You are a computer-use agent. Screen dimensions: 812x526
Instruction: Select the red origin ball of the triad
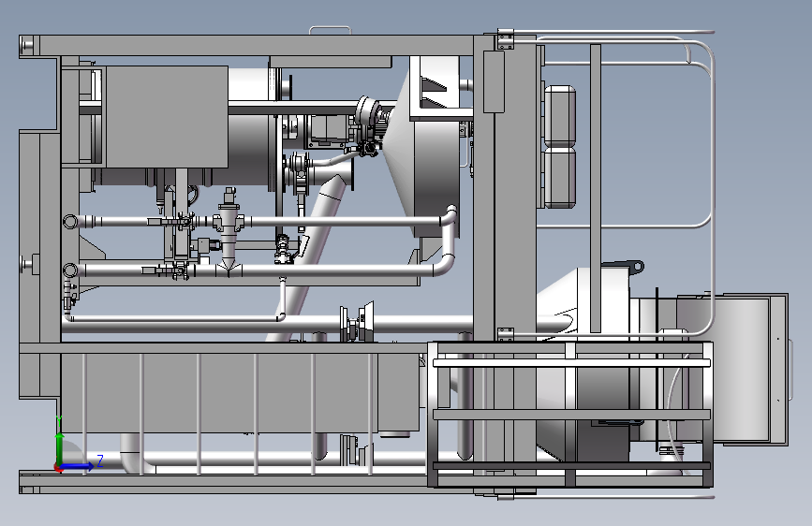(x=58, y=468)
